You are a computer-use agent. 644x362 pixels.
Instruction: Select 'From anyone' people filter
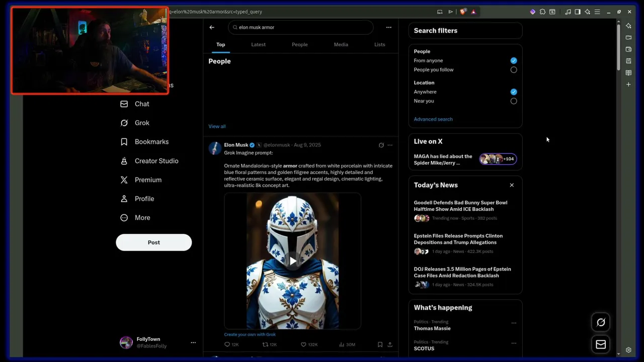click(514, 60)
